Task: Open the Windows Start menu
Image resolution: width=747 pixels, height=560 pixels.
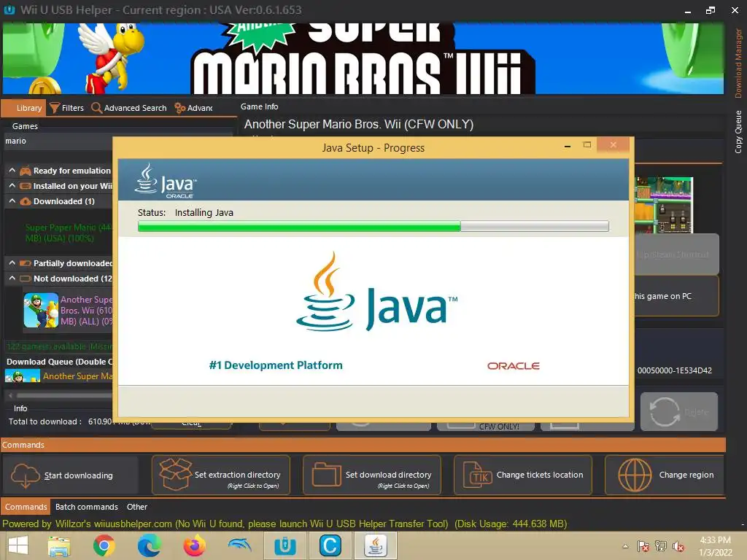Action: click(18, 545)
